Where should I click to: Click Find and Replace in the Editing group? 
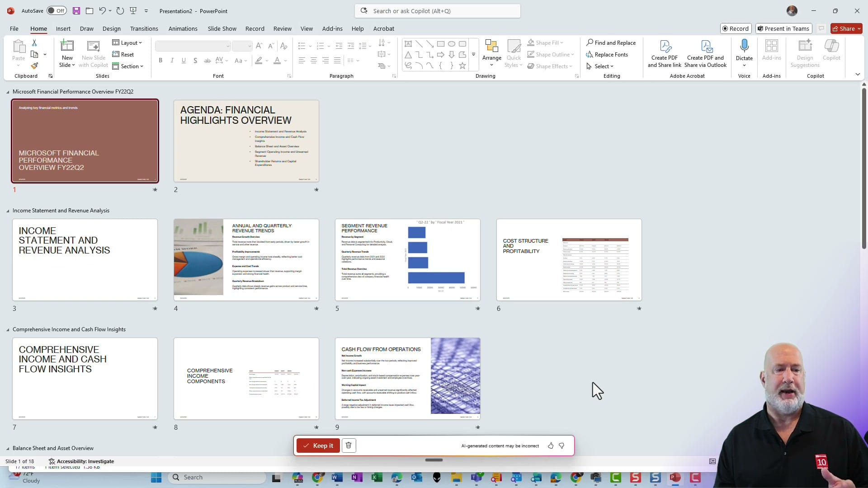coord(611,42)
